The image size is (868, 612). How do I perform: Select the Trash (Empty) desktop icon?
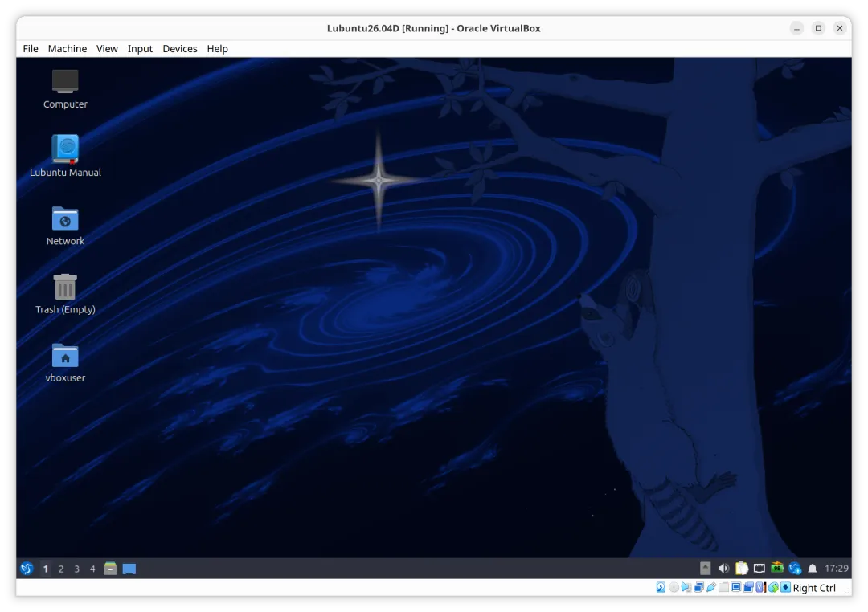coord(65,295)
